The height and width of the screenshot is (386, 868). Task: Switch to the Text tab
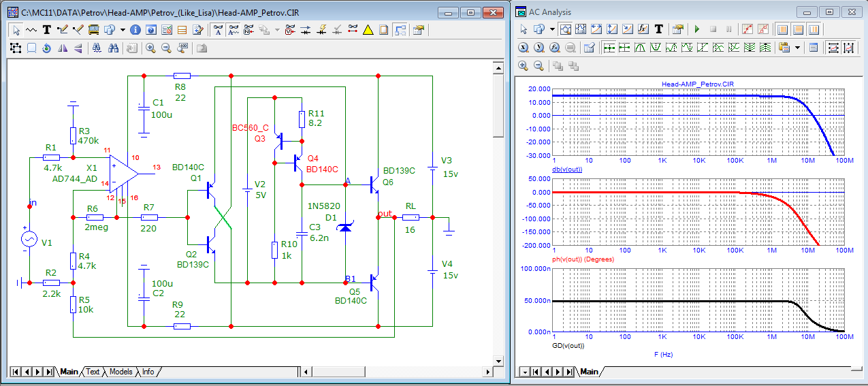93,372
